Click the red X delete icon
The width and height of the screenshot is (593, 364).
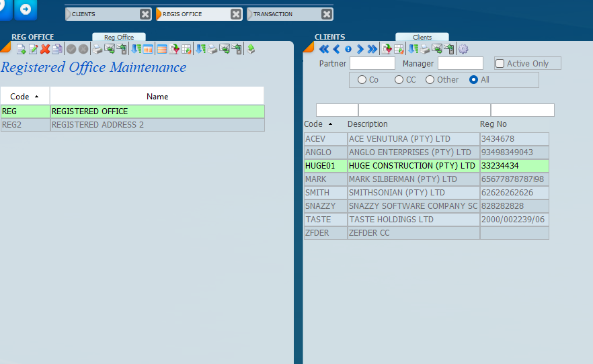pyautogui.click(x=45, y=49)
